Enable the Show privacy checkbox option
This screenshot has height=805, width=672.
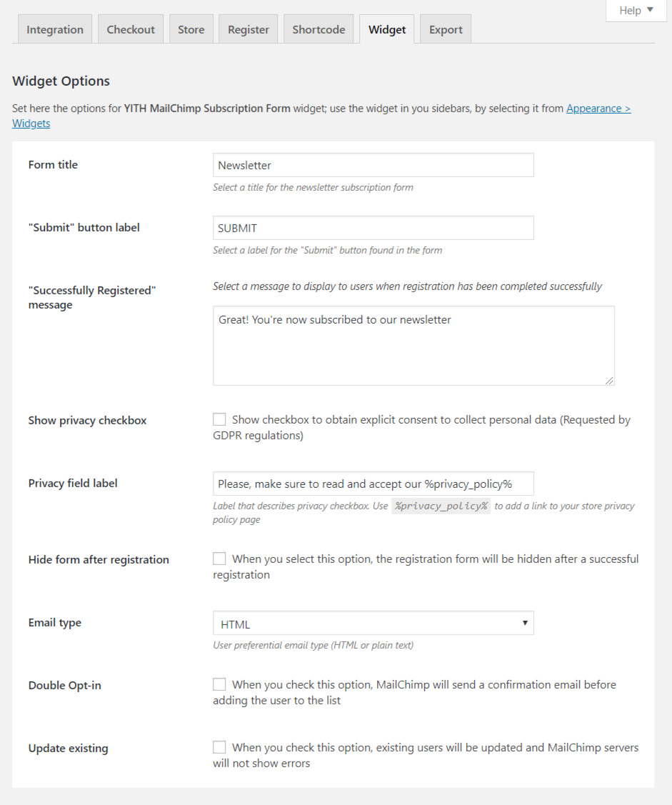pos(219,419)
